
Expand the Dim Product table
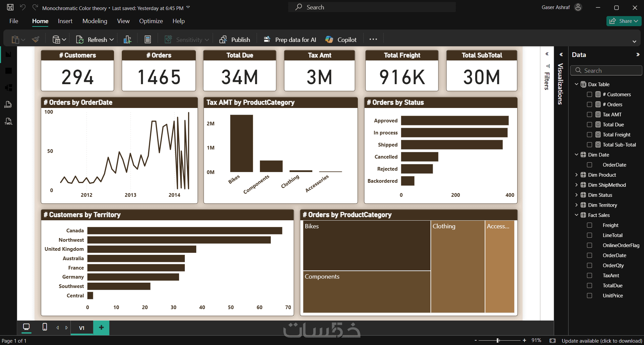pos(577,175)
